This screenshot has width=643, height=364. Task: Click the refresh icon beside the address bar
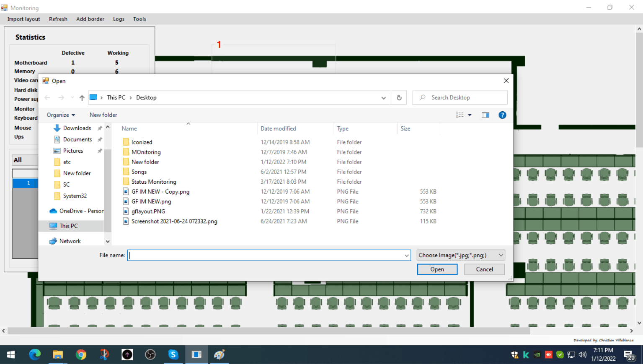[x=399, y=97]
